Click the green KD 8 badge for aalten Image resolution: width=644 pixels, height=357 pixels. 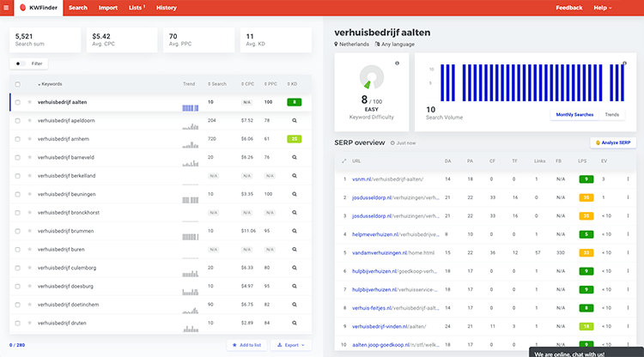coord(294,102)
